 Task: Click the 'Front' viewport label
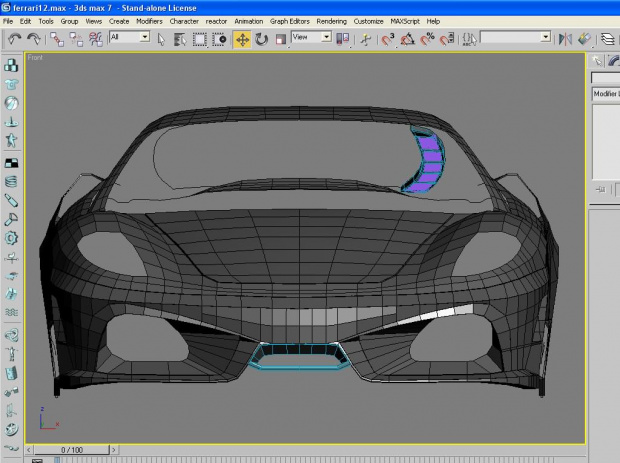pyautogui.click(x=35, y=58)
